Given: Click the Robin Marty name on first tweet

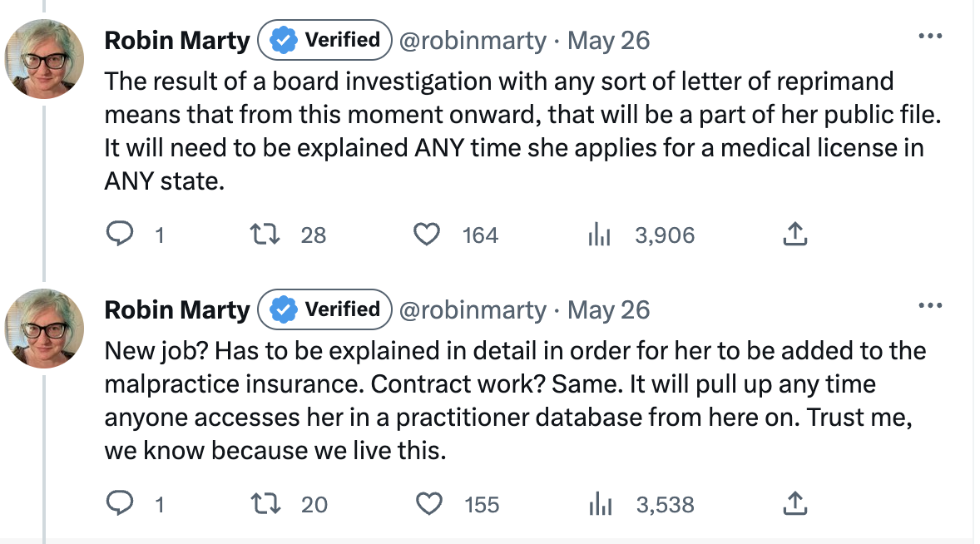Looking at the screenshot, I should (177, 41).
